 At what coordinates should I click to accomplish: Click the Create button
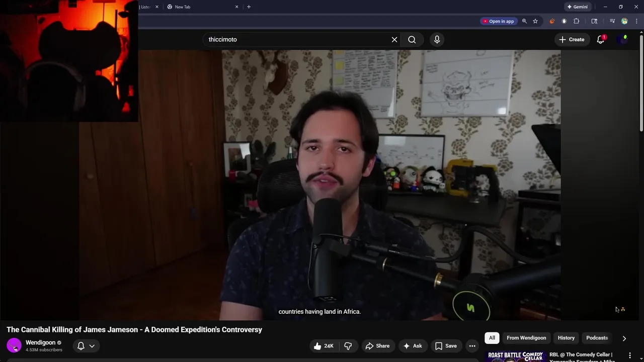(572, 39)
